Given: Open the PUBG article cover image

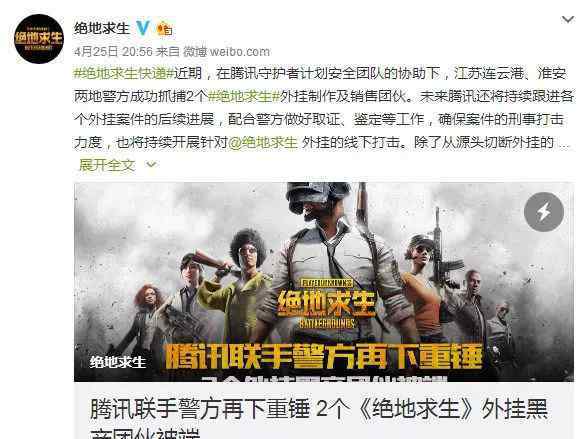Looking at the screenshot, I should (324, 282).
